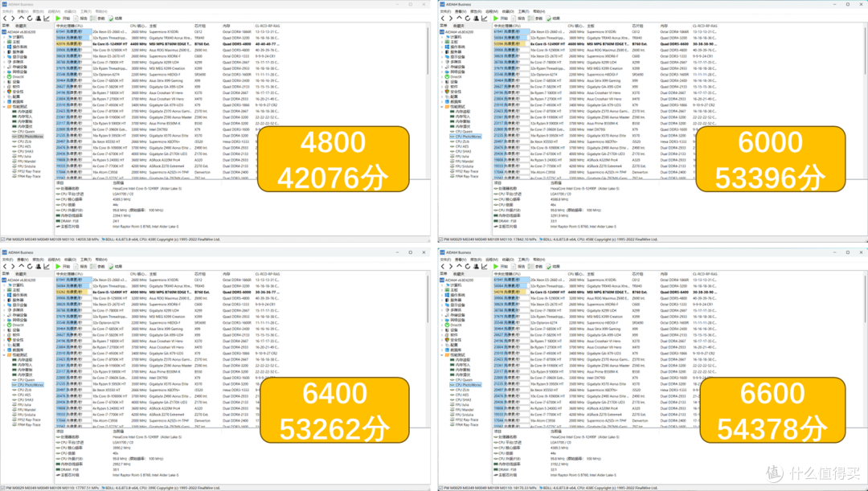This screenshot has height=491, width=868.
Task: Select the 网络设备 icon in the 54378 window
Action: (x=448, y=320)
